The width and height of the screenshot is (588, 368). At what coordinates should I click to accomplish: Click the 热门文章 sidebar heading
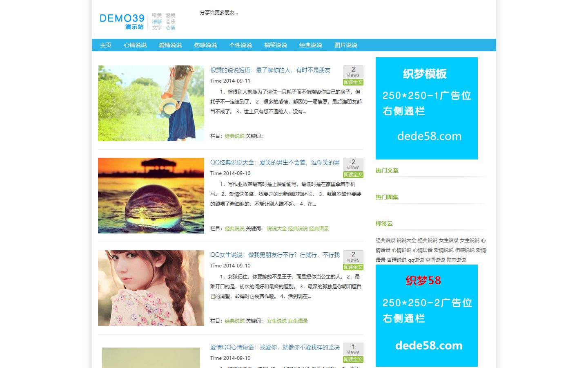click(x=387, y=171)
